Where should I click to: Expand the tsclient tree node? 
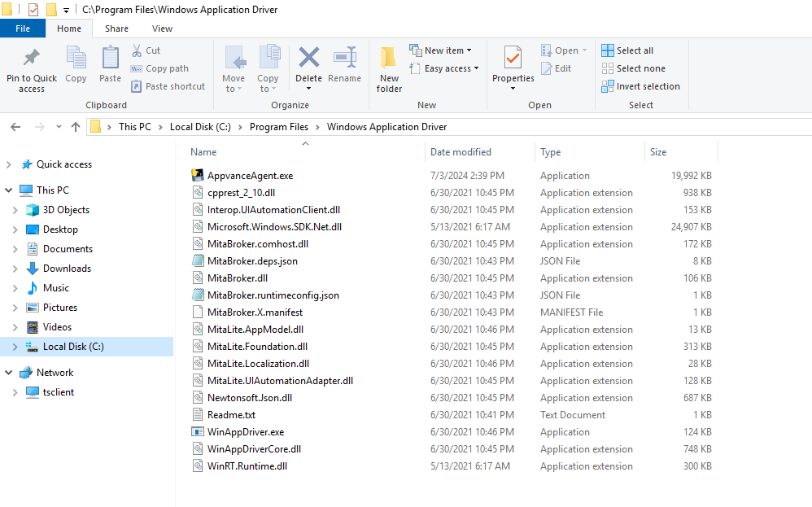click(15, 392)
